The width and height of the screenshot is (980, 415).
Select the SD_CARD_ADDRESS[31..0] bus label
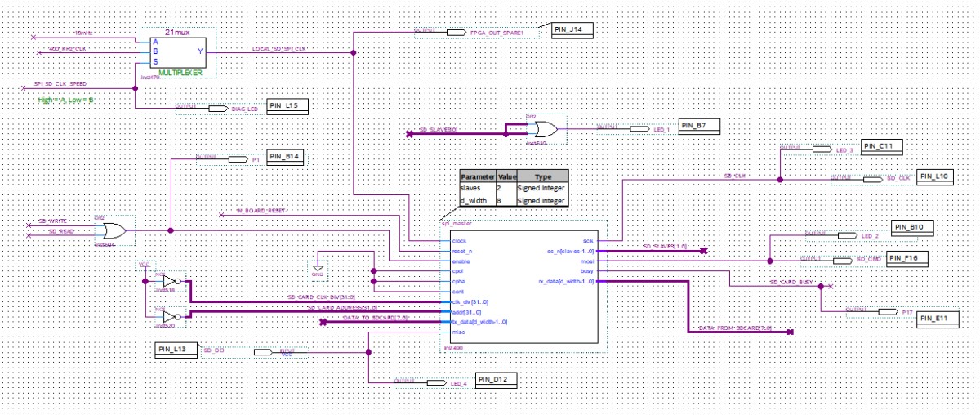[342, 307]
